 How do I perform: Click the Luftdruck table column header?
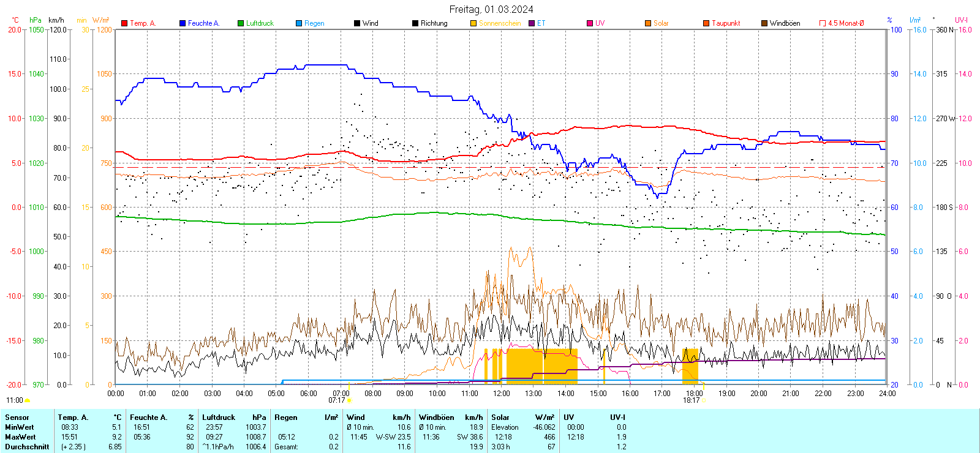[x=219, y=417]
